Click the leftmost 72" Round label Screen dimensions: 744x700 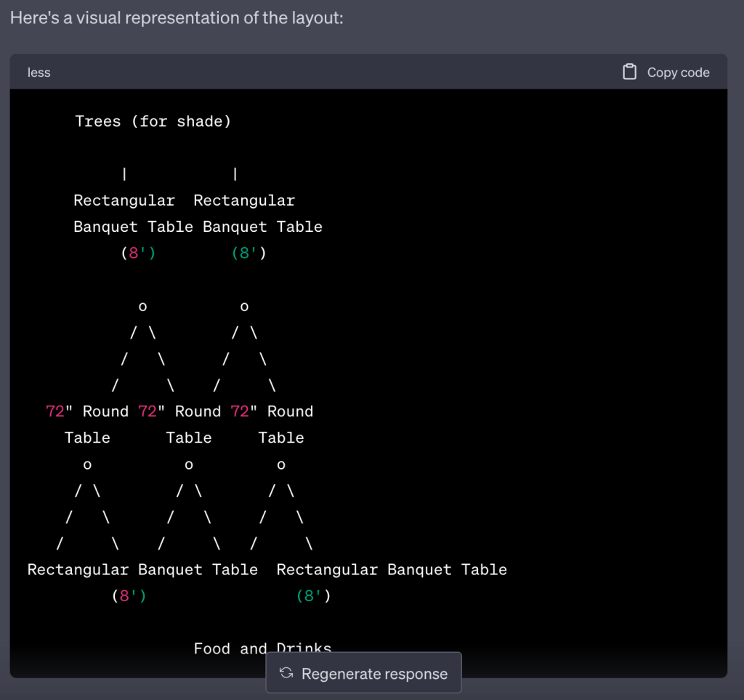tap(87, 411)
